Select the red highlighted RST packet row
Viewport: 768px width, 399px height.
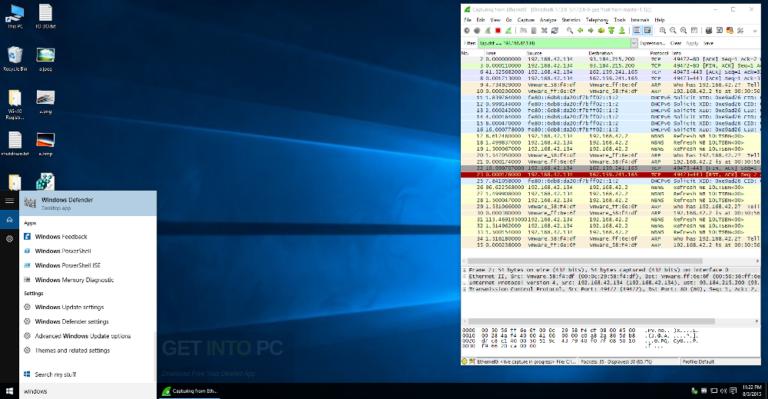click(611, 174)
